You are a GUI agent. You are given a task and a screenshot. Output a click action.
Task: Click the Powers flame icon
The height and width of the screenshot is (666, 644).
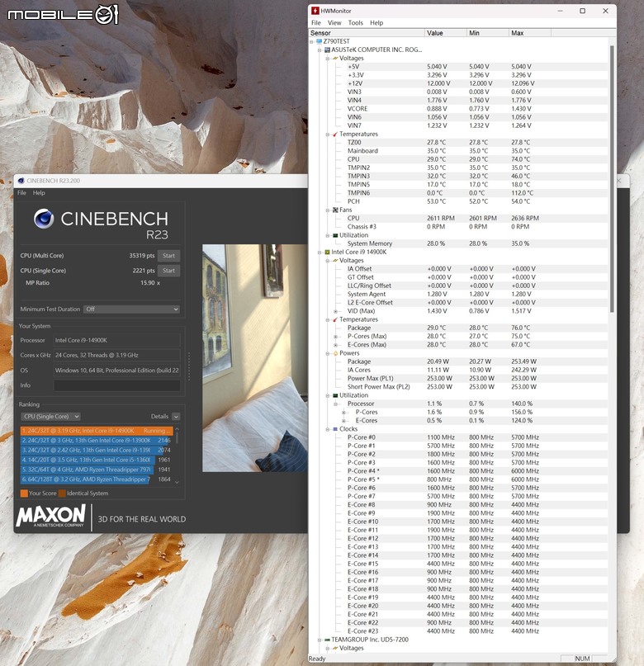click(335, 353)
